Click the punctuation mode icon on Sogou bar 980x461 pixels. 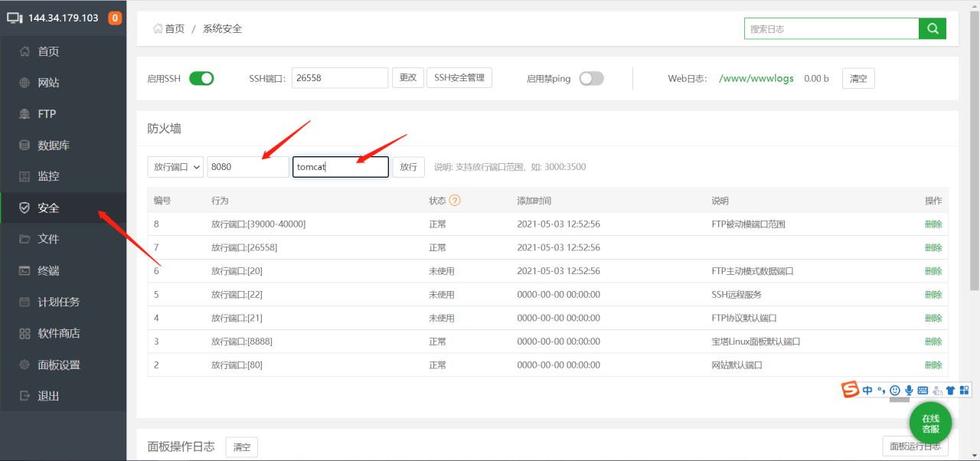(881, 390)
